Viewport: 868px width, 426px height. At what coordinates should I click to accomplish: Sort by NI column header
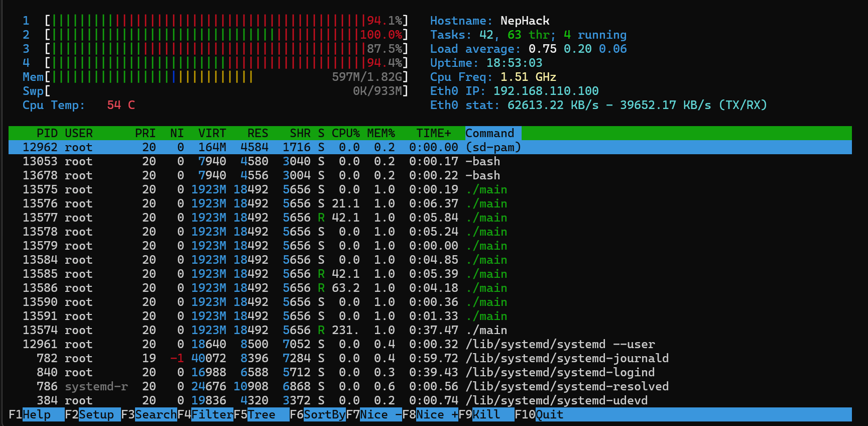(177, 133)
